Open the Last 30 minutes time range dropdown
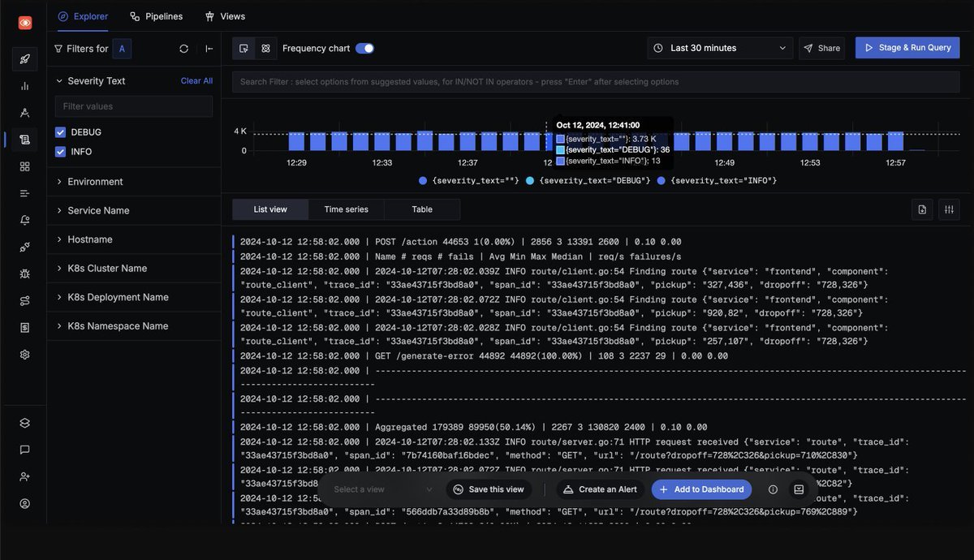This screenshot has height=560, width=974. point(720,48)
